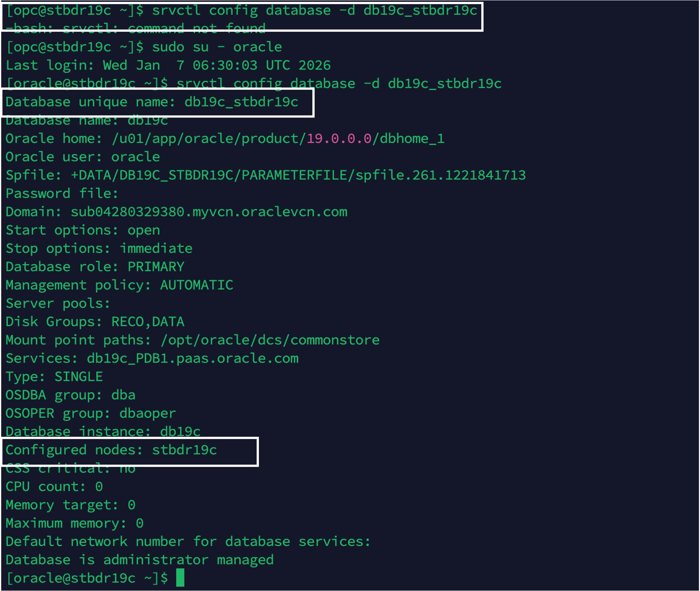
Task: Click the empty 'Password file:' line
Action: pos(62,194)
